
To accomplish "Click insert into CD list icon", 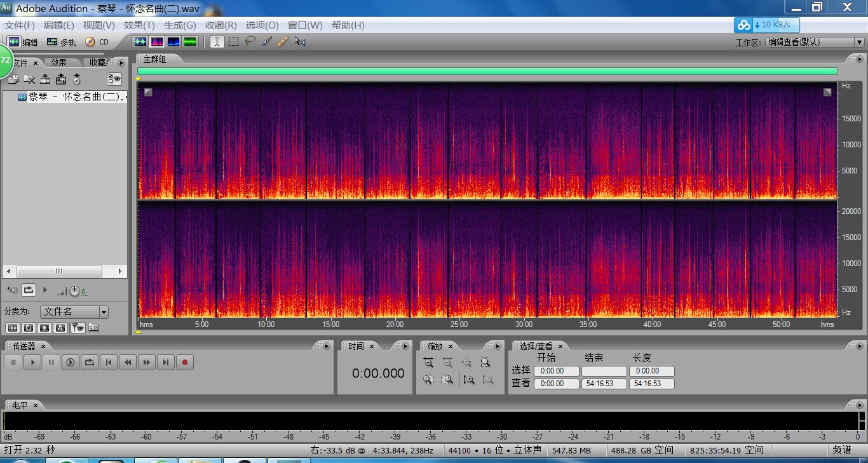I will coord(77,79).
